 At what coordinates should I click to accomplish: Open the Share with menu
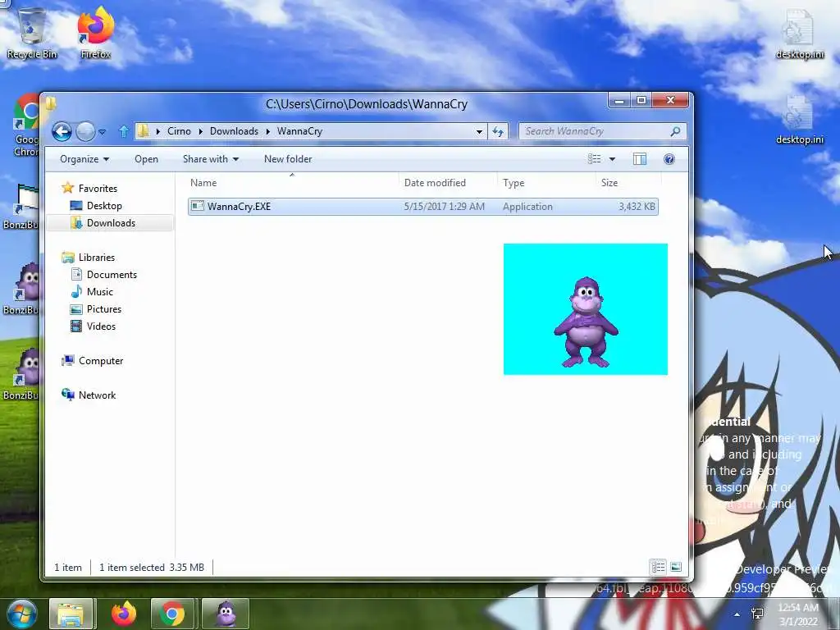(x=211, y=159)
